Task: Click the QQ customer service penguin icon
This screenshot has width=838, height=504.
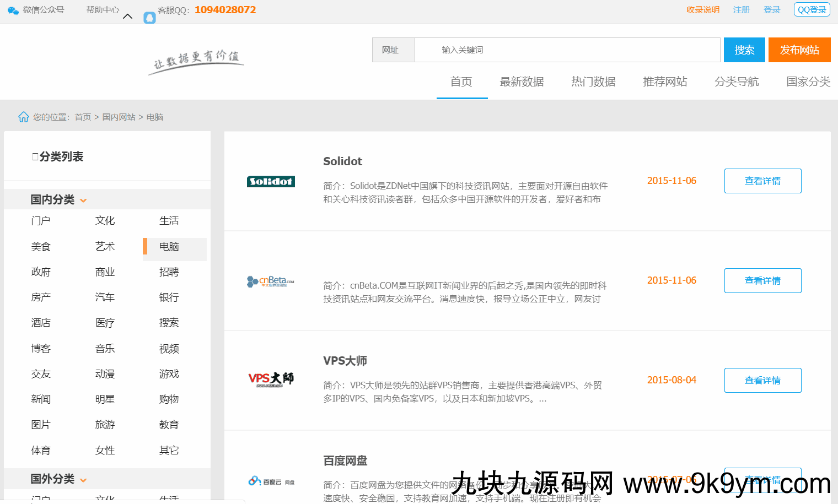Action: coord(149,18)
